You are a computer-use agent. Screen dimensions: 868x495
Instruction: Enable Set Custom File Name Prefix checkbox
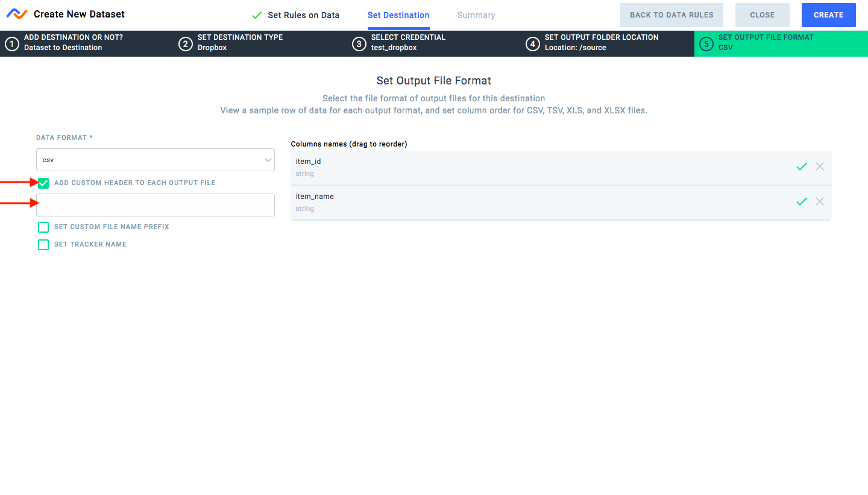tap(43, 227)
